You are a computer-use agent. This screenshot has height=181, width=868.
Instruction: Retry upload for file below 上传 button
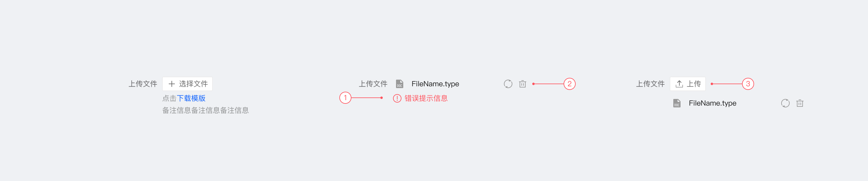[x=785, y=103]
